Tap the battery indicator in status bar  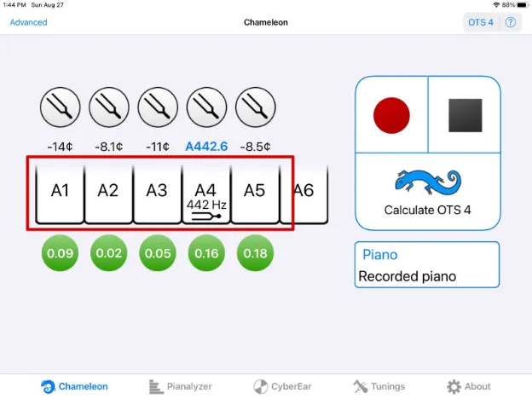point(523,5)
